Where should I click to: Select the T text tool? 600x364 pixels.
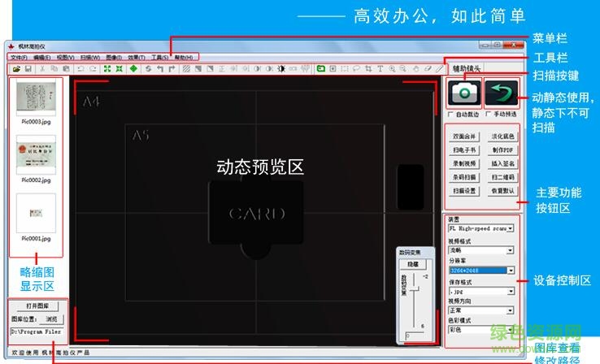pos(380,69)
